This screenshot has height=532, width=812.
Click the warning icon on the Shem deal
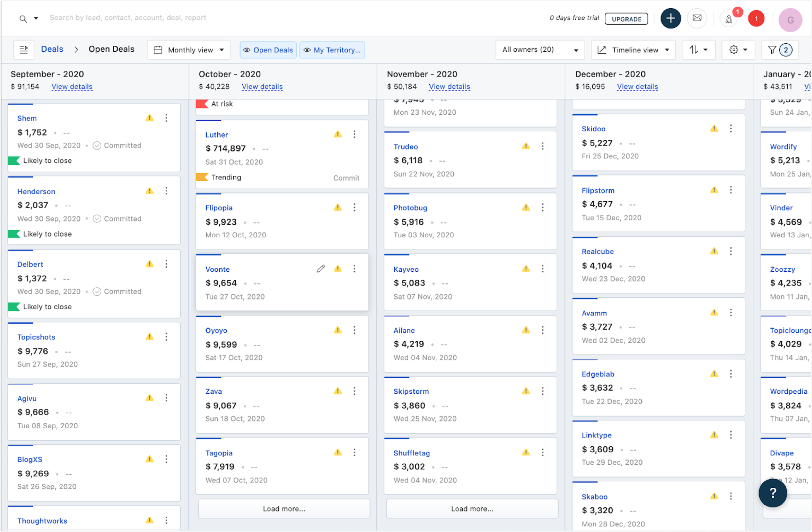point(149,118)
